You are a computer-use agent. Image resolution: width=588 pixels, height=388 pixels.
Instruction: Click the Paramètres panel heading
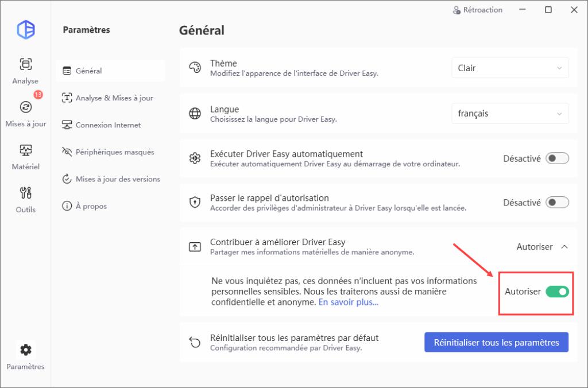pyautogui.click(x=87, y=30)
